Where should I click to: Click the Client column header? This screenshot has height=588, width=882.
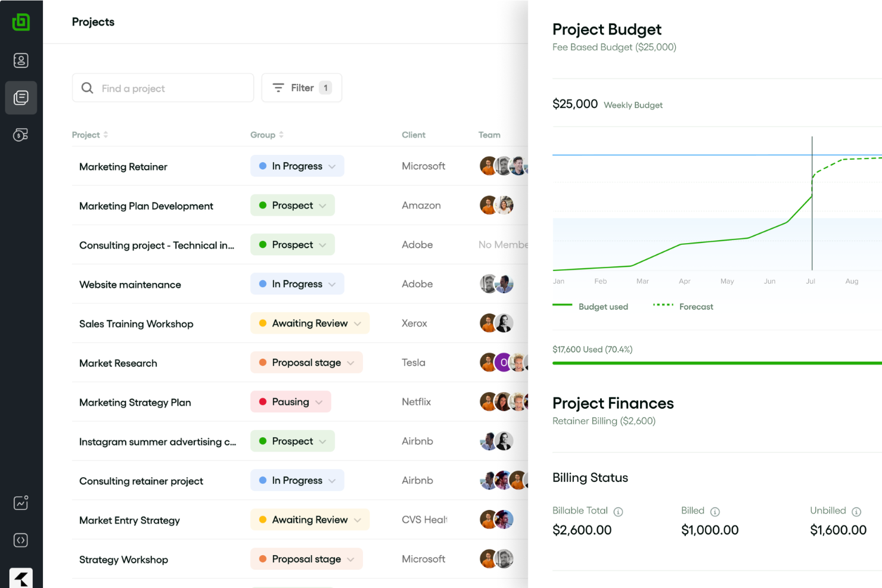click(414, 135)
